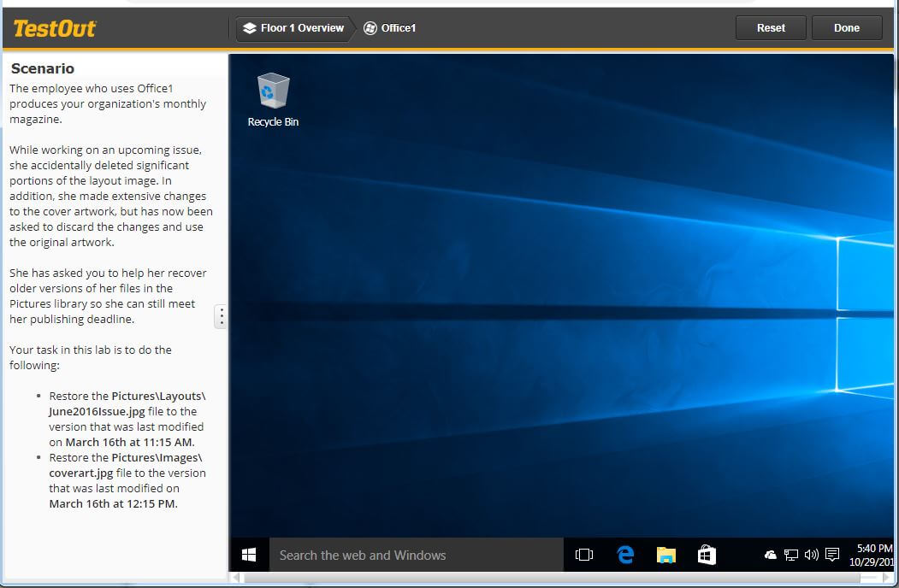Image resolution: width=899 pixels, height=588 pixels.
Task: Open the Windows Store taskbar icon
Action: click(x=707, y=556)
